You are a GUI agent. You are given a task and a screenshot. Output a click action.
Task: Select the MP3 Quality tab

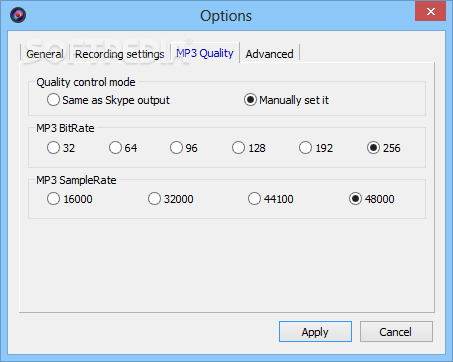[x=205, y=53]
